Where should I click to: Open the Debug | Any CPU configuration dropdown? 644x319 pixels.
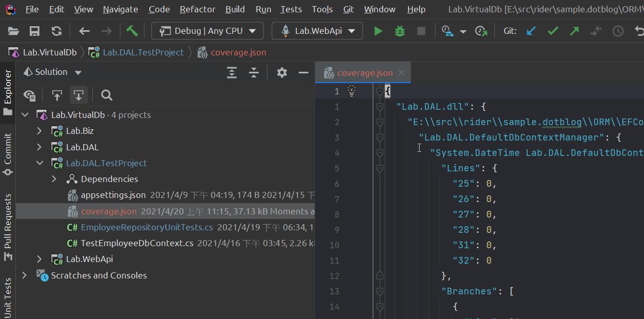point(207,31)
